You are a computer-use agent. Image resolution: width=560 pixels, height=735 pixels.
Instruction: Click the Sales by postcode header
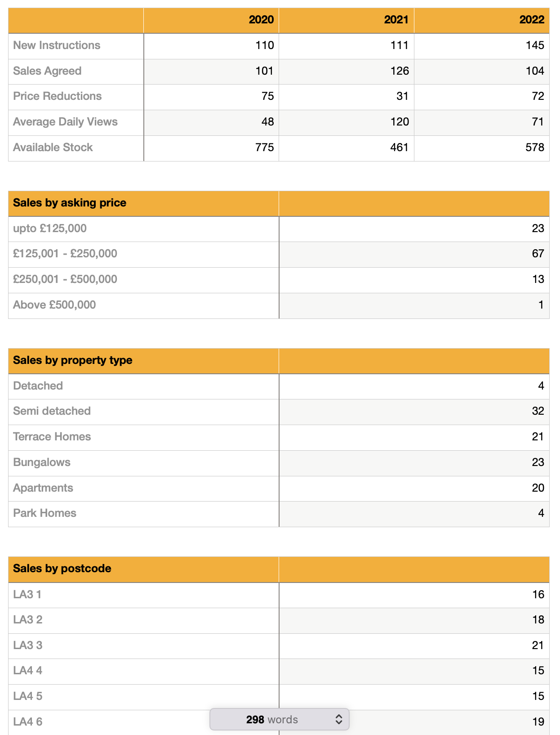tap(62, 569)
